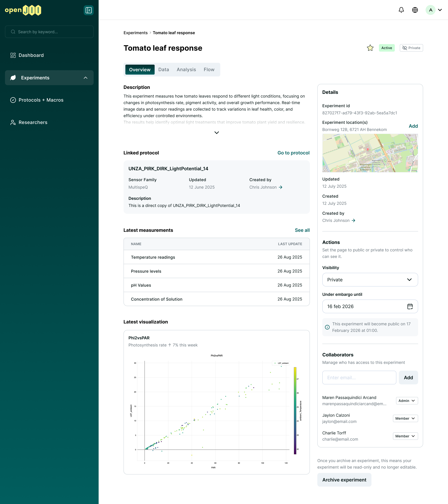The height and width of the screenshot is (504, 448).
Task: Open the Researchers section
Action: [33, 122]
